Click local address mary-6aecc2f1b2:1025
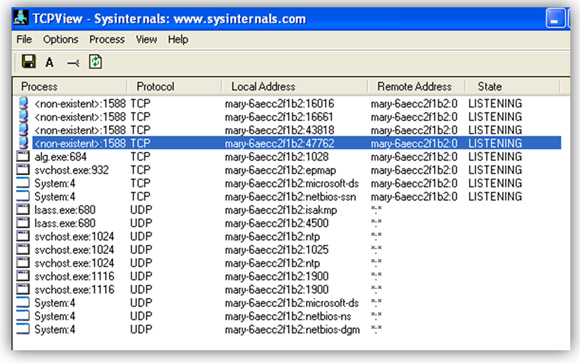Image resolution: width=580 pixels, height=363 pixels. click(x=276, y=250)
